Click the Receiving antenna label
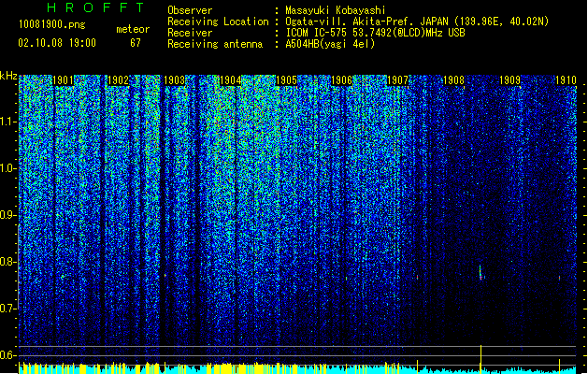588x374 pixels. tap(215, 44)
